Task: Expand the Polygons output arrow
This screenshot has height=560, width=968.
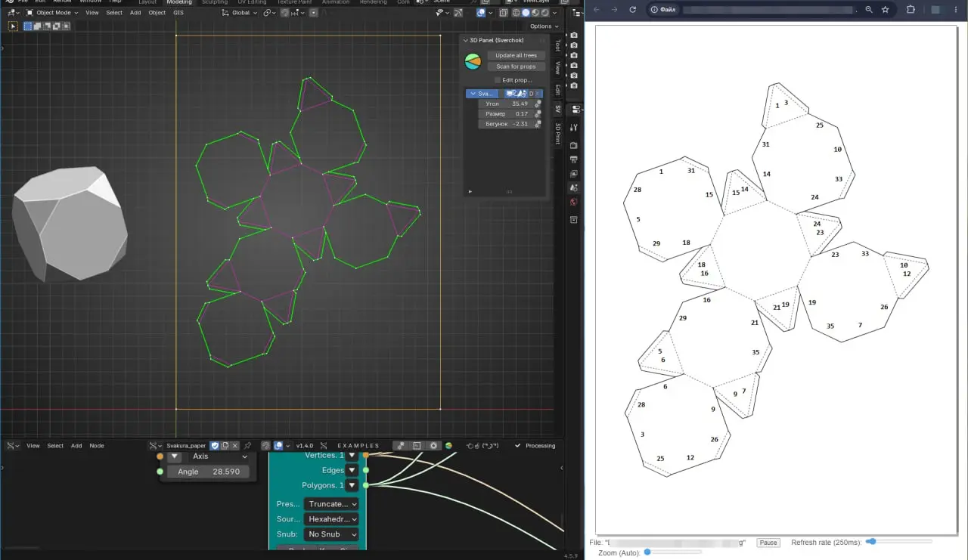Action: click(x=352, y=485)
